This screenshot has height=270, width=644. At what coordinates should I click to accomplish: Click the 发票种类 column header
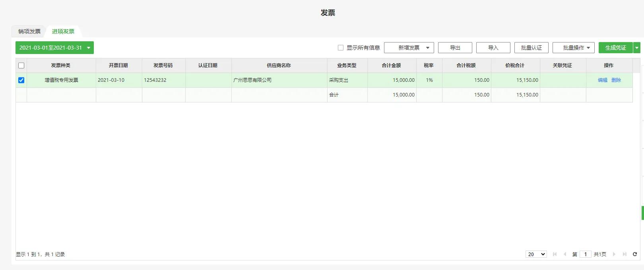point(61,66)
